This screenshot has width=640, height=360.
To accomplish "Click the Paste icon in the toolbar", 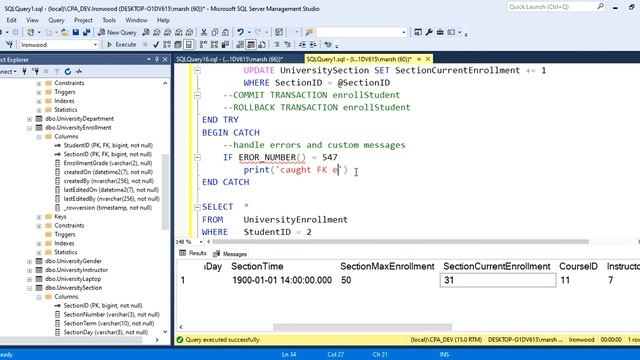I will (x=225, y=32).
